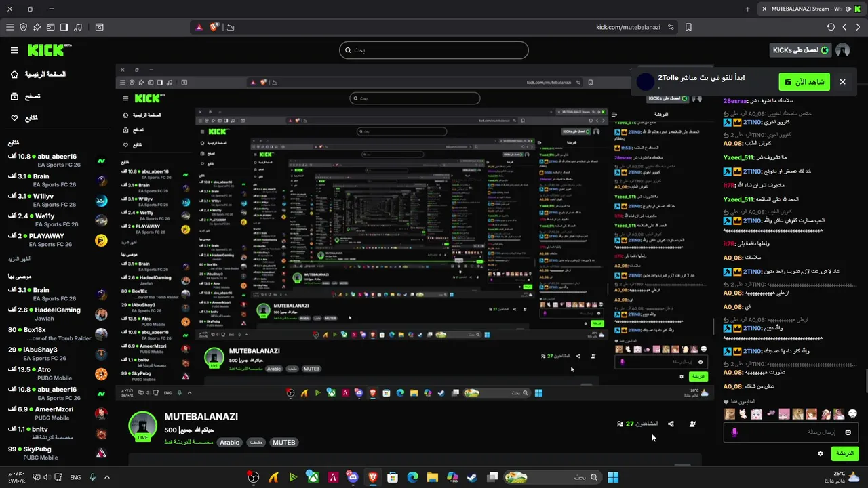
Task: Open File Explorer from the taskbar
Action: click(x=432, y=477)
